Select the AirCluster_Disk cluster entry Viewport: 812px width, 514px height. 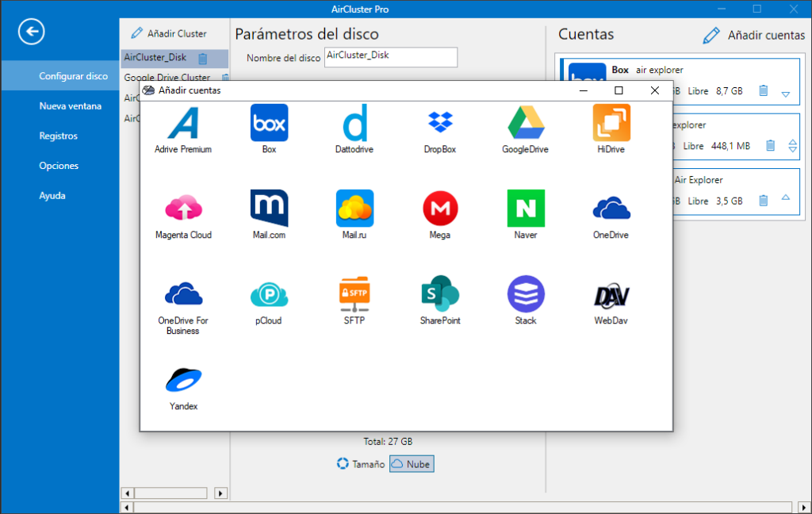pyautogui.click(x=174, y=59)
